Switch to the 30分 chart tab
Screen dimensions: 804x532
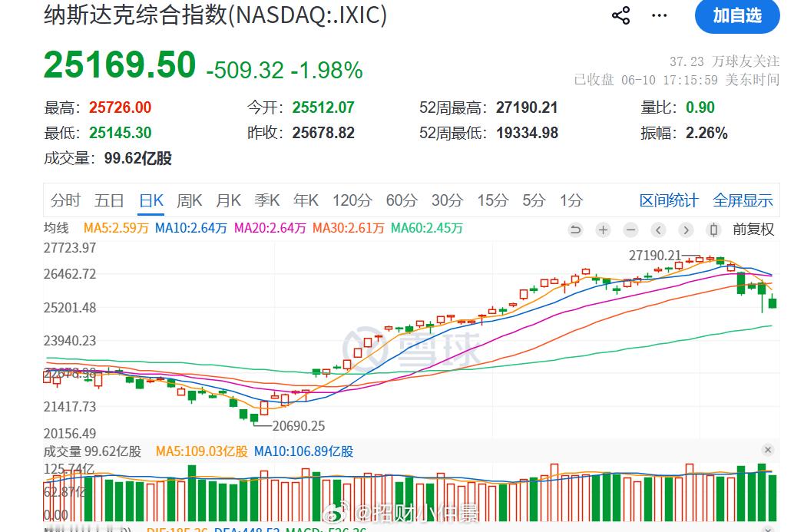click(448, 200)
